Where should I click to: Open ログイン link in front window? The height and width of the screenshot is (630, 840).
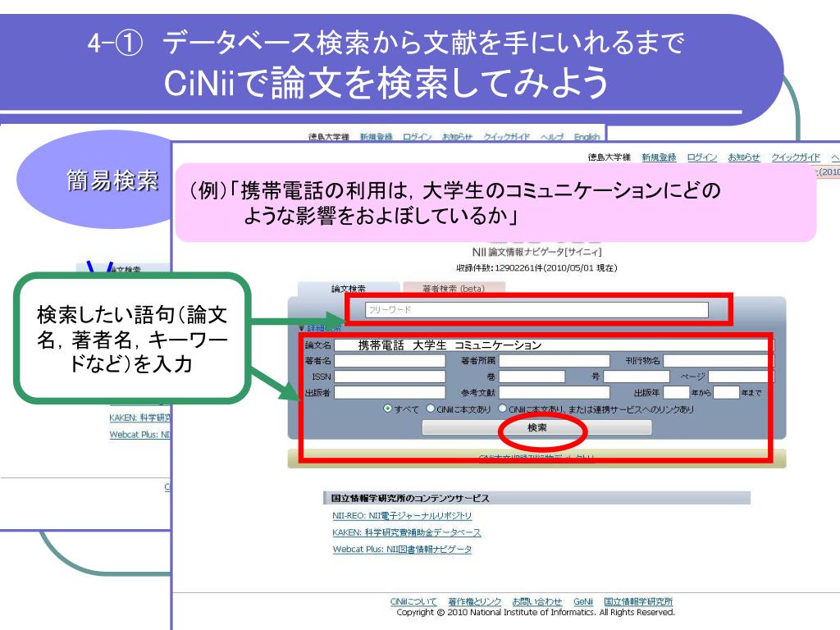click(x=702, y=157)
